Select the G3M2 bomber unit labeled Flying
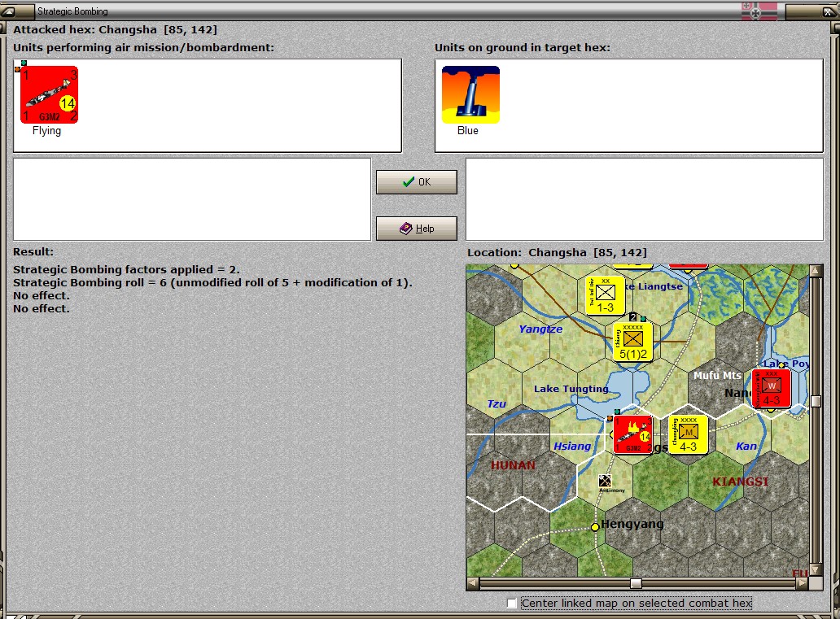This screenshot has width=840, height=619. pyautogui.click(x=50, y=95)
